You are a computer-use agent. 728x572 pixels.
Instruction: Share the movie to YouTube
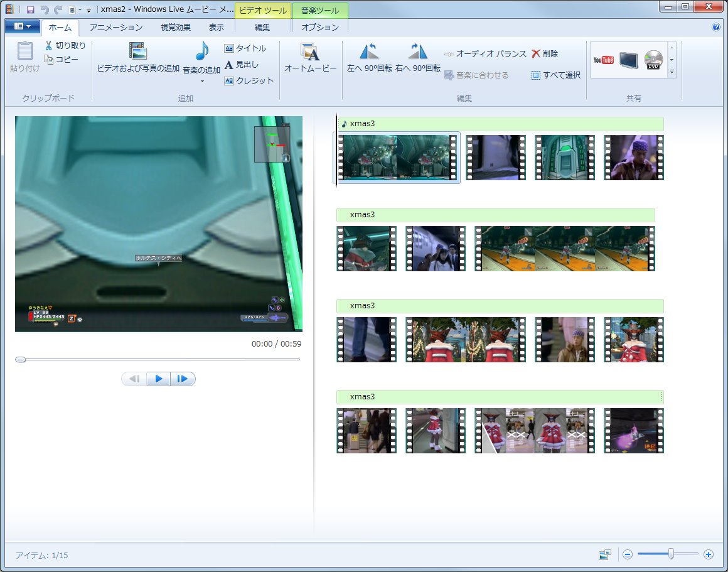(x=604, y=60)
